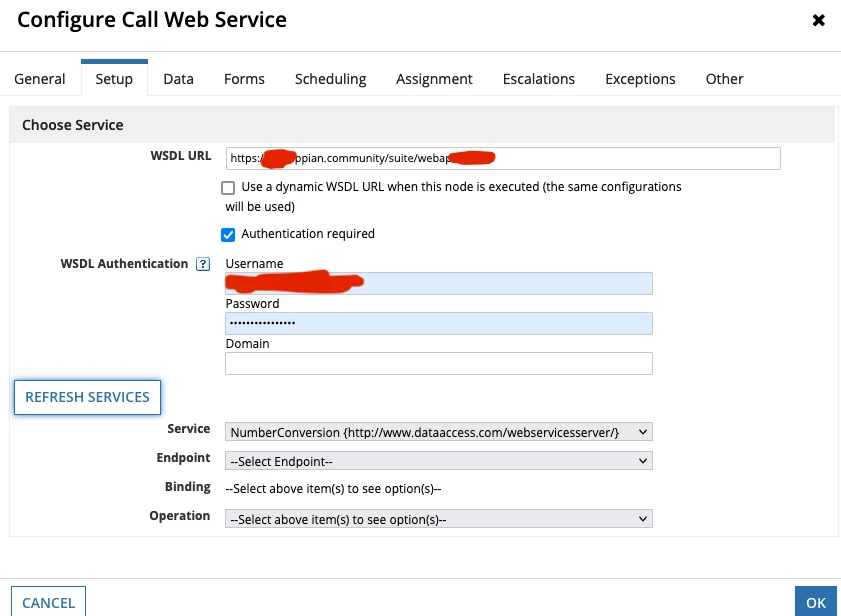This screenshot has height=616, width=841.
Task: Go to the Forms tab
Action: 244,79
